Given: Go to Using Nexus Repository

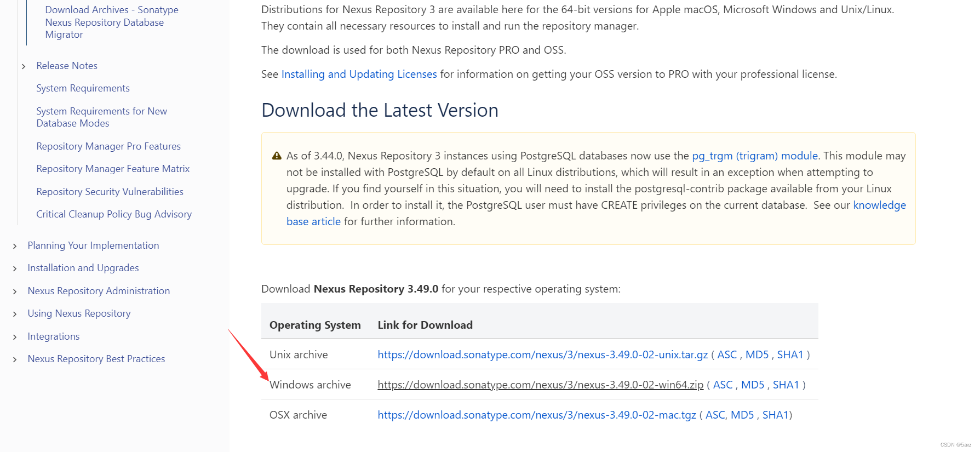Looking at the screenshot, I should [x=79, y=313].
